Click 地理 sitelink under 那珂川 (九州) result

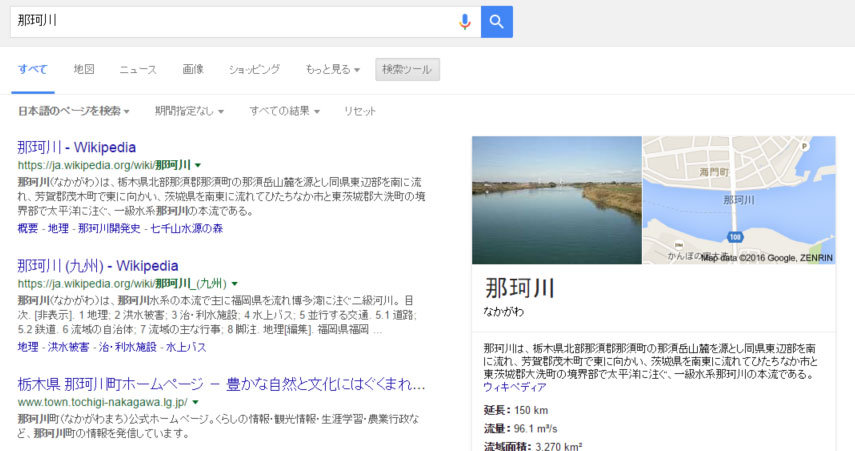coord(28,347)
